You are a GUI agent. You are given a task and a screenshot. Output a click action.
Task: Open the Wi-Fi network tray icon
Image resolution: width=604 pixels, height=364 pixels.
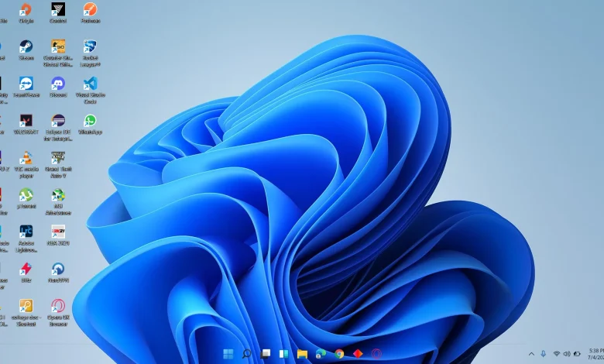tap(556, 354)
